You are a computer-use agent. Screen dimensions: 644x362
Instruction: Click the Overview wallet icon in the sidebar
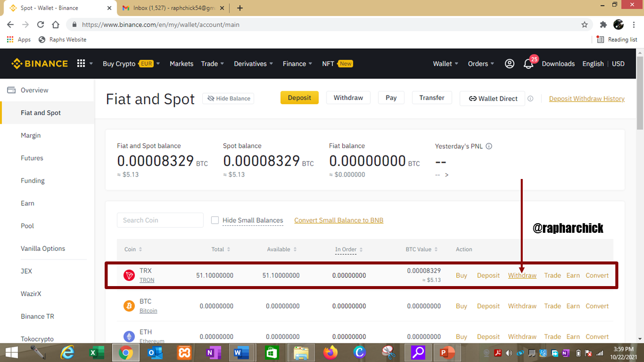[x=11, y=90]
